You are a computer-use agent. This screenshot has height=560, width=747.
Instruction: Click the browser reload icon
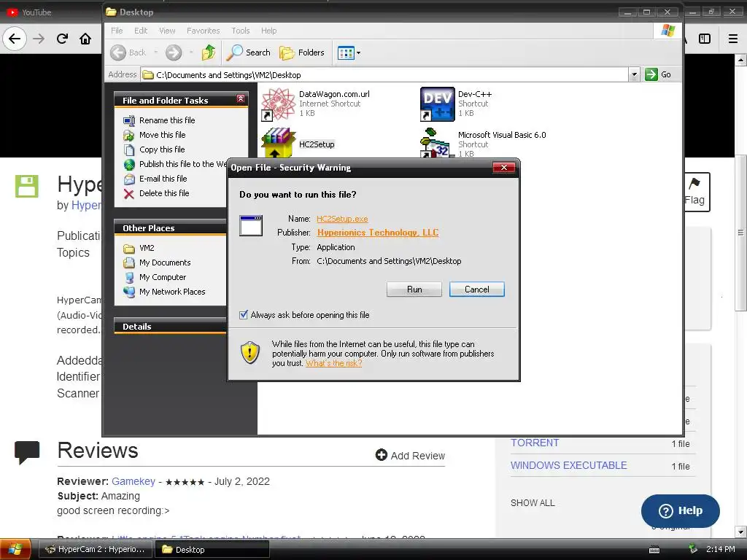point(62,39)
